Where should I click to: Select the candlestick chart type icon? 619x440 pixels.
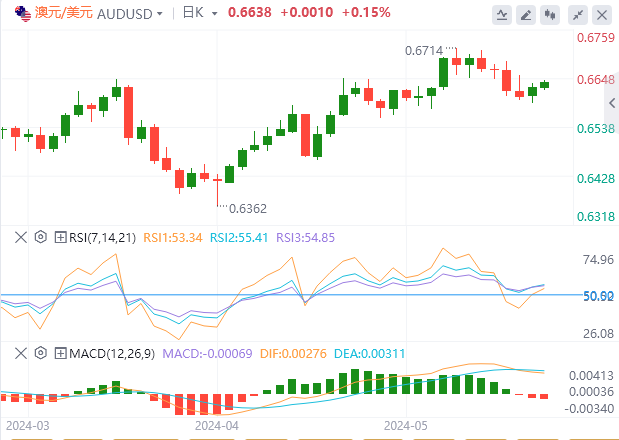[552, 15]
